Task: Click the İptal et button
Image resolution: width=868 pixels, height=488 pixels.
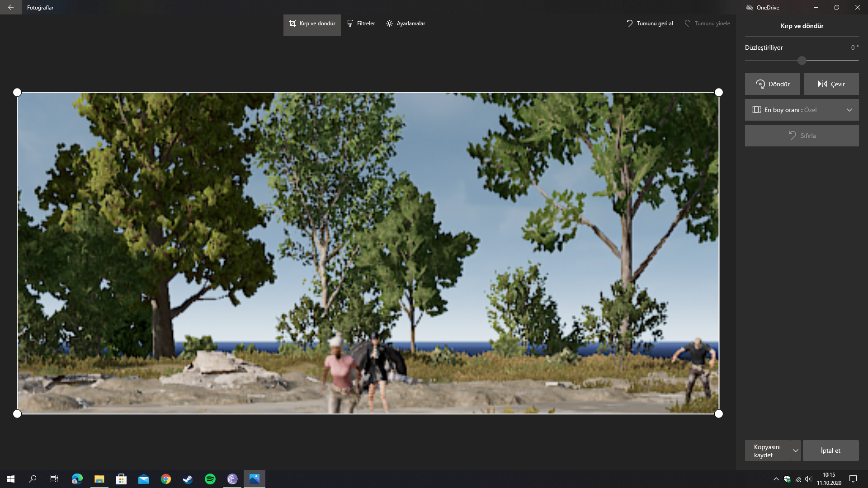Action: pos(830,451)
